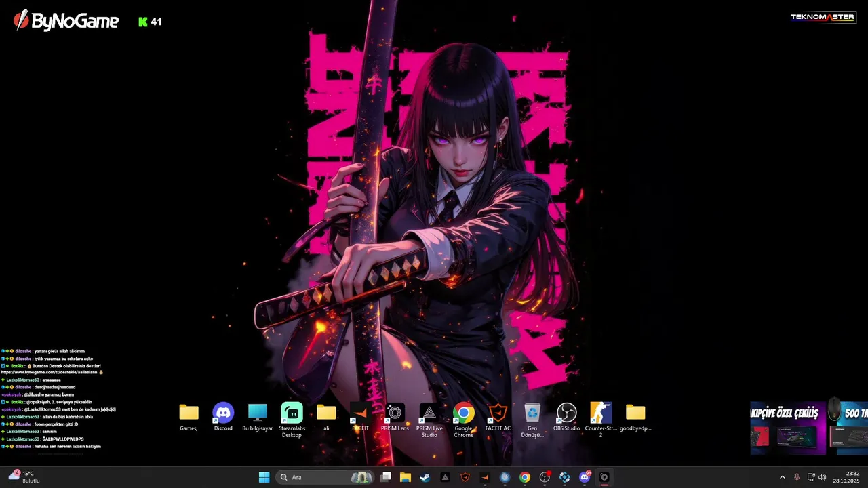Open Discord with notification badge on taskbar

pos(585,477)
